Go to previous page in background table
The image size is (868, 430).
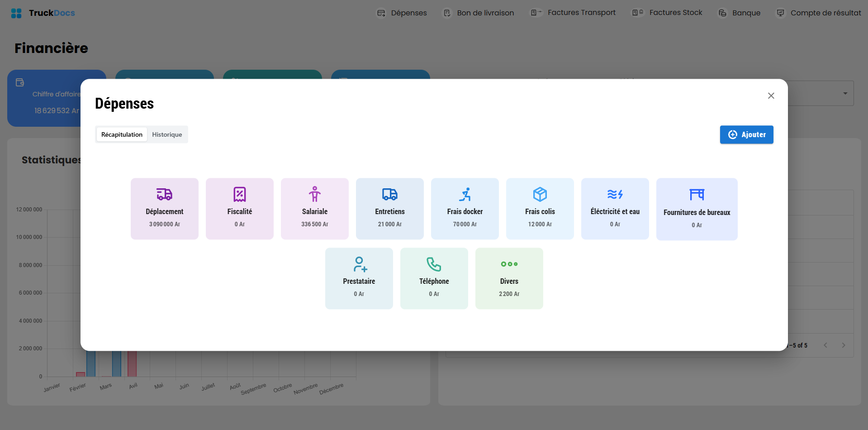[x=825, y=345]
